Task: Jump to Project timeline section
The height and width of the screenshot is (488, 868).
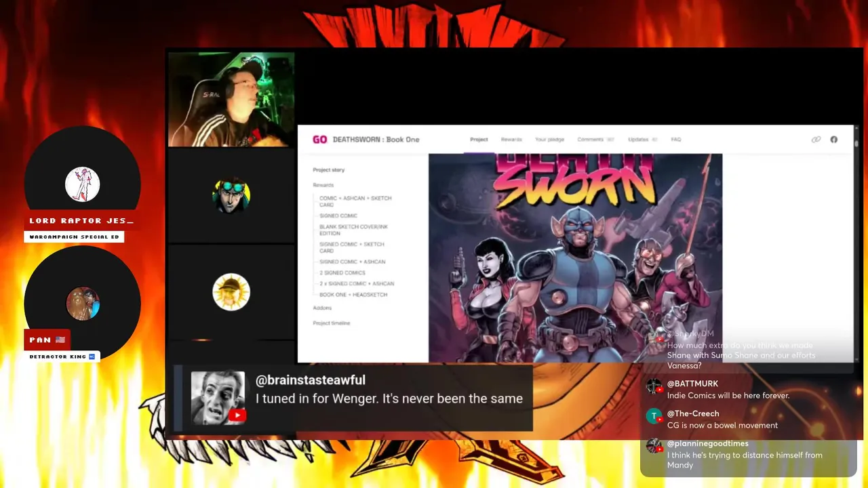Action: pos(332,323)
